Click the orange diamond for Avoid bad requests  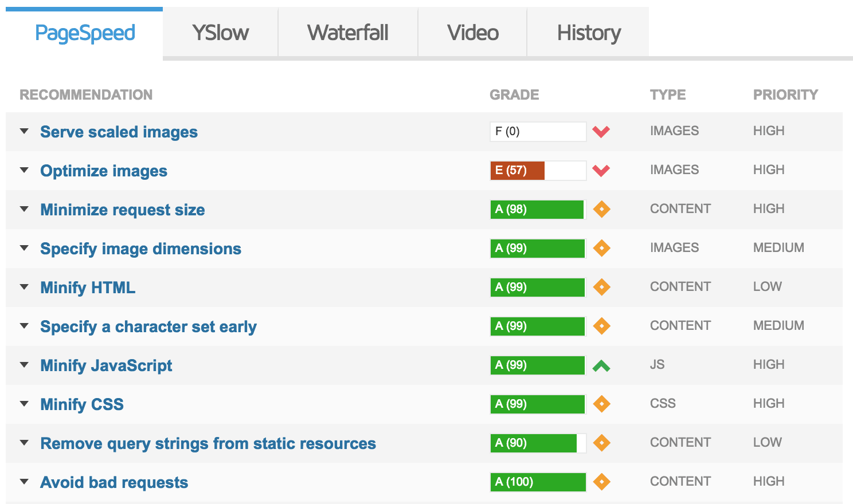click(601, 482)
